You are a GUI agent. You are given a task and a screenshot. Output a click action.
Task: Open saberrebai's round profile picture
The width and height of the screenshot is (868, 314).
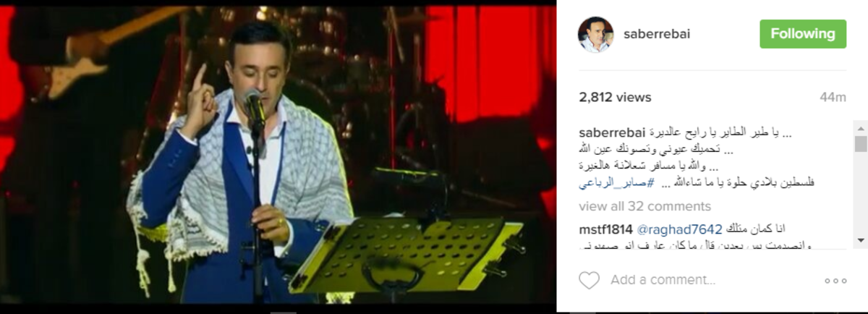(595, 34)
